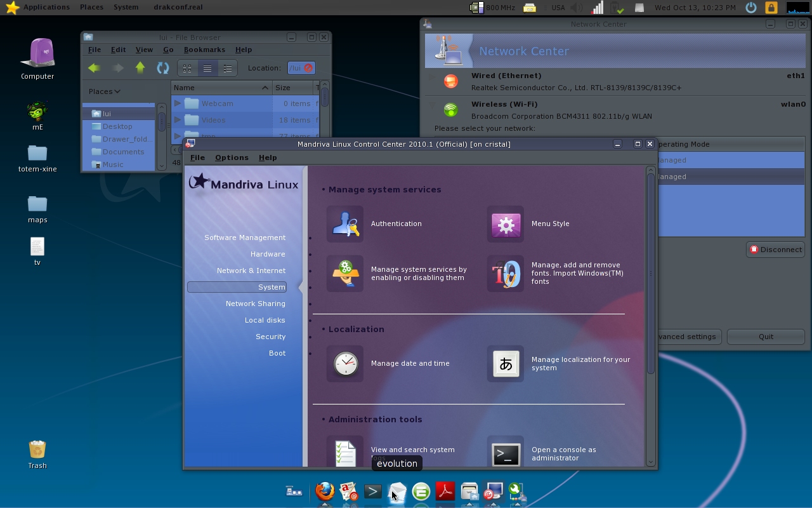Open the view system logs icon

tap(345, 451)
